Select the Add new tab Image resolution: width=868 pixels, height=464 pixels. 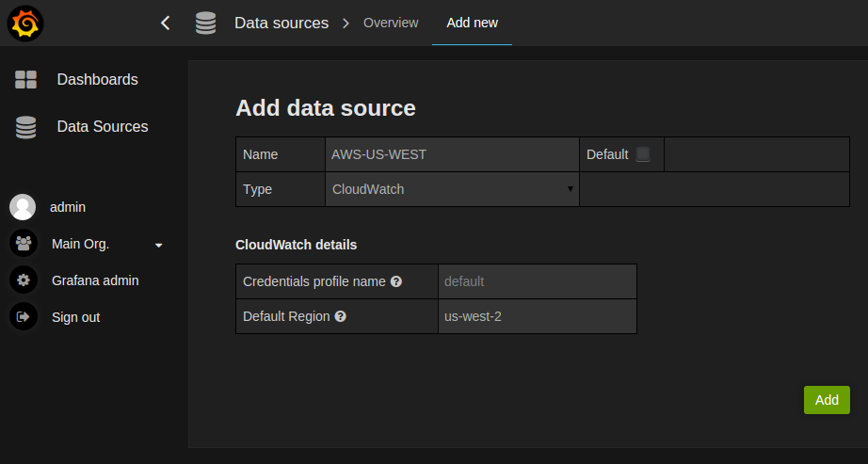(x=472, y=23)
